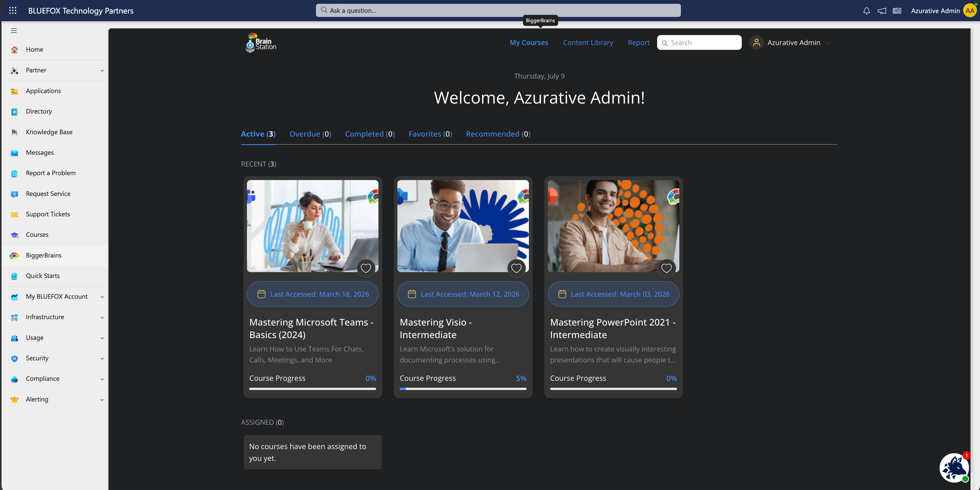The height and width of the screenshot is (490, 980).
Task: Switch to the Recommended (0) tab
Action: pyautogui.click(x=498, y=134)
